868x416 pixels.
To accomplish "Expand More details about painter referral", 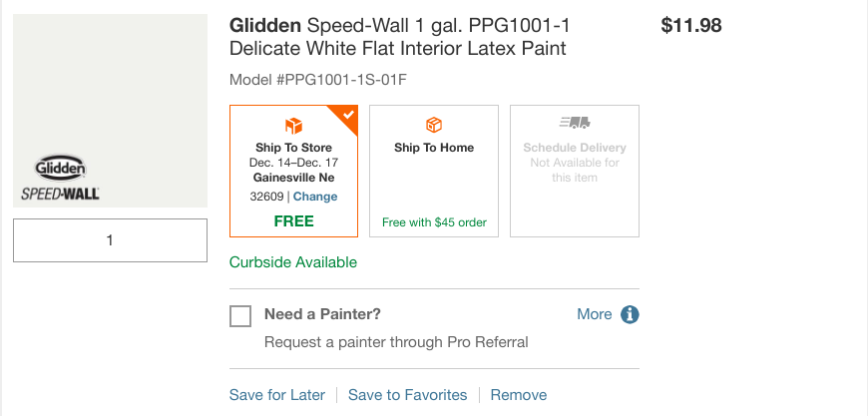I will tap(595, 314).
